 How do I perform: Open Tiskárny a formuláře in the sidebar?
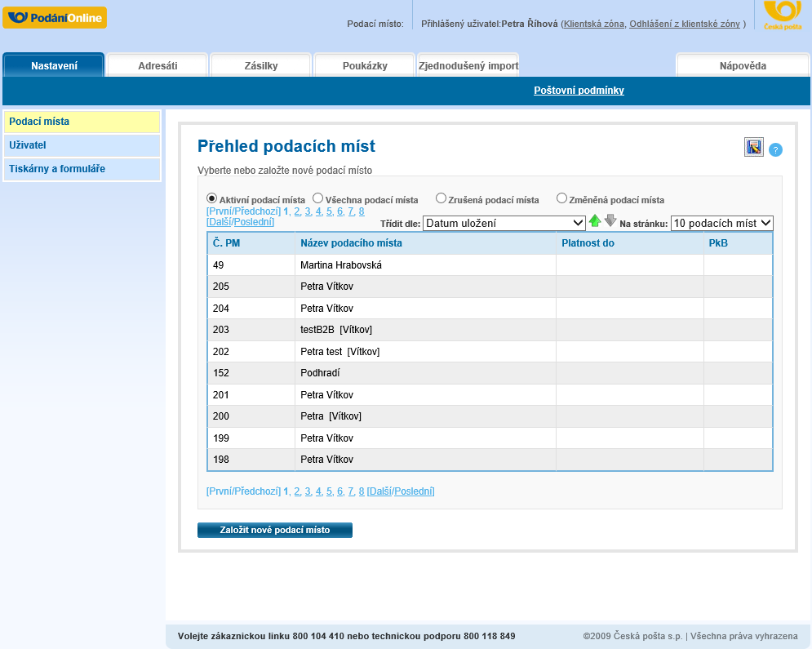[57, 169]
